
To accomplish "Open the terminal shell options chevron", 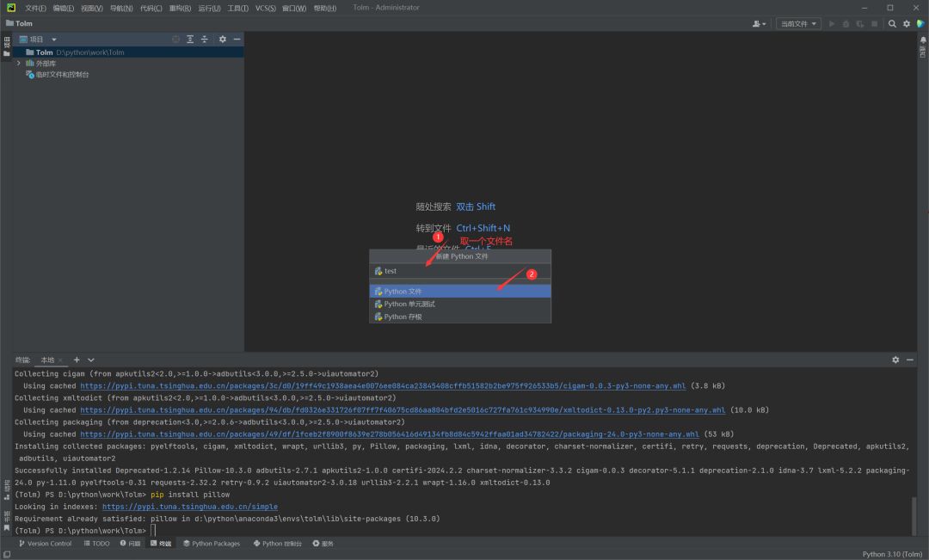I will pos(90,360).
